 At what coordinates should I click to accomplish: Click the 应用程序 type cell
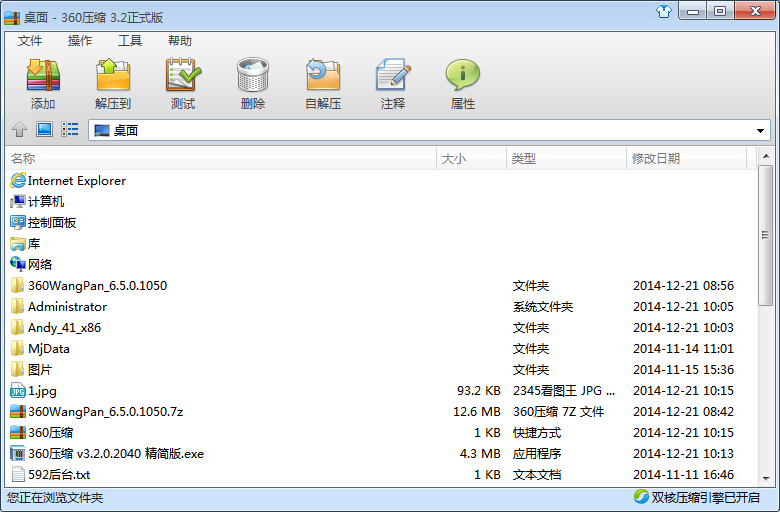pyautogui.click(x=537, y=453)
